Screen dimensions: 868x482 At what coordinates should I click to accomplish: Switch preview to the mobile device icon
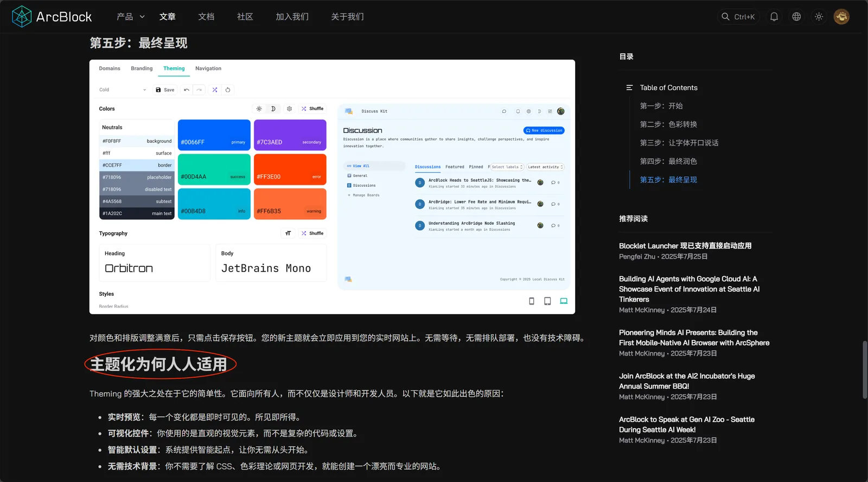pyautogui.click(x=532, y=301)
